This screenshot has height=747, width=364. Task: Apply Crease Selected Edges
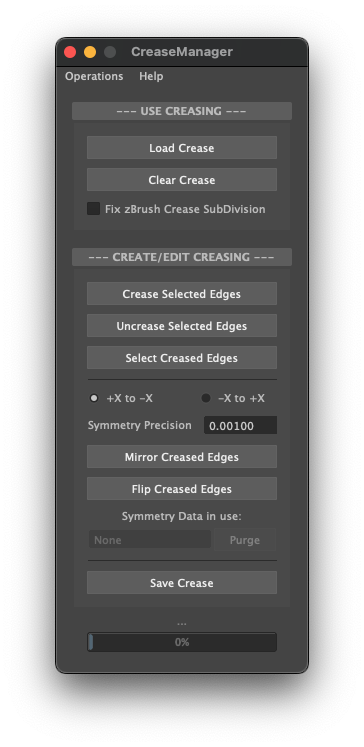(182, 294)
